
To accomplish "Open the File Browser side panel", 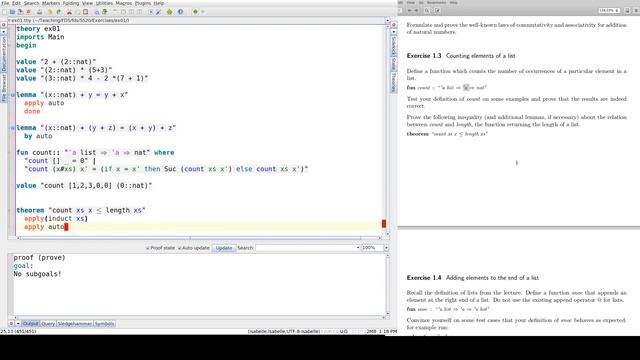I will point(4,87).
